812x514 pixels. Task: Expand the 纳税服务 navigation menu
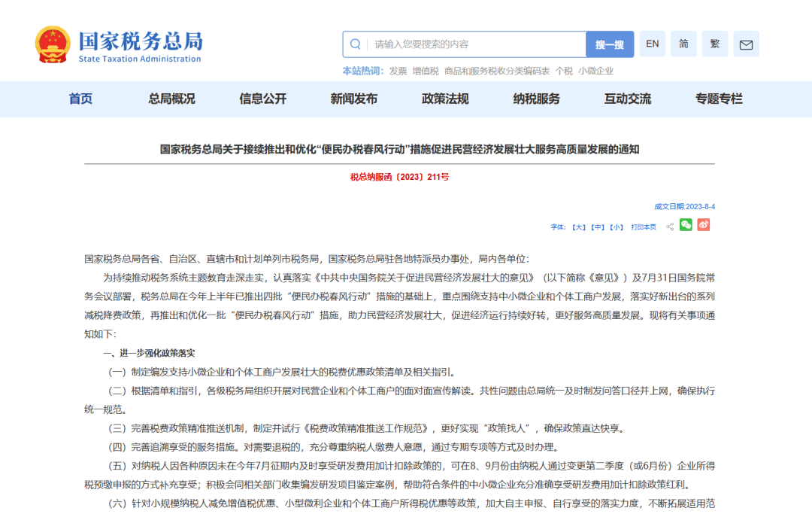click(536, 99)
